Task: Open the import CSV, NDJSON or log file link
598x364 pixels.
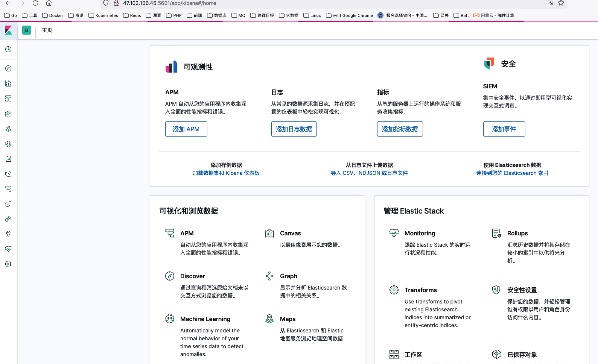Action: click(369, 173)
